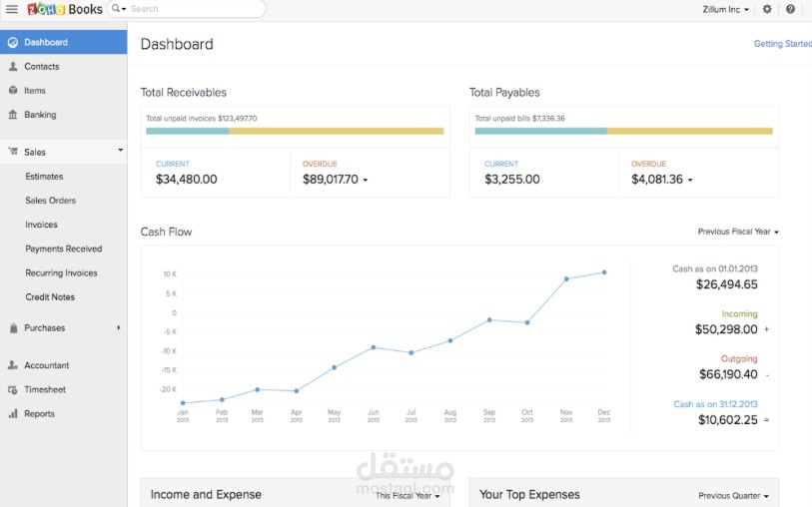
Task: Open the Estimates menu item
Action: (x=44, y=177)
